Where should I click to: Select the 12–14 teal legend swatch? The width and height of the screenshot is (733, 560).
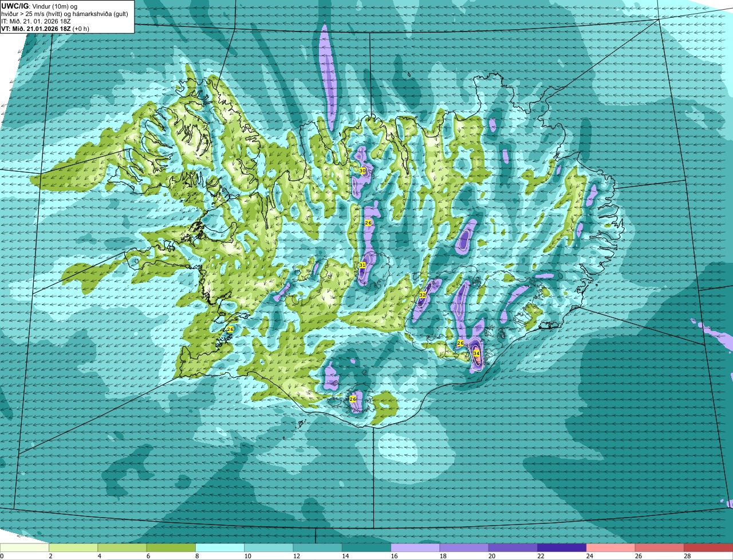(x=318, y=548)
